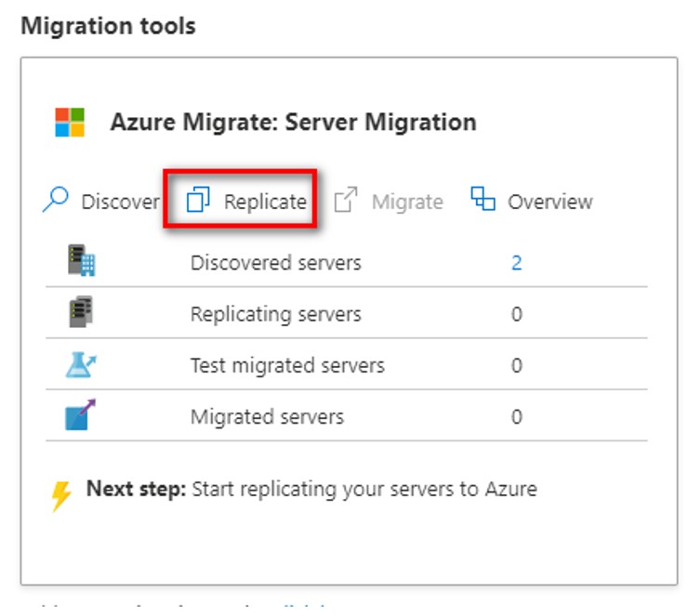Click the Replicating servers row label

276,314
